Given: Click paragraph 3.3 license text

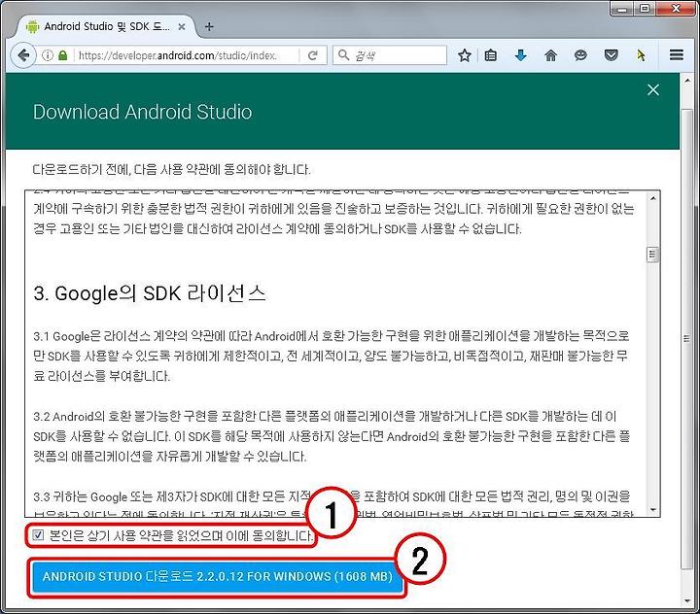Looking at the screenshot, I should click(x=332, y=503).
